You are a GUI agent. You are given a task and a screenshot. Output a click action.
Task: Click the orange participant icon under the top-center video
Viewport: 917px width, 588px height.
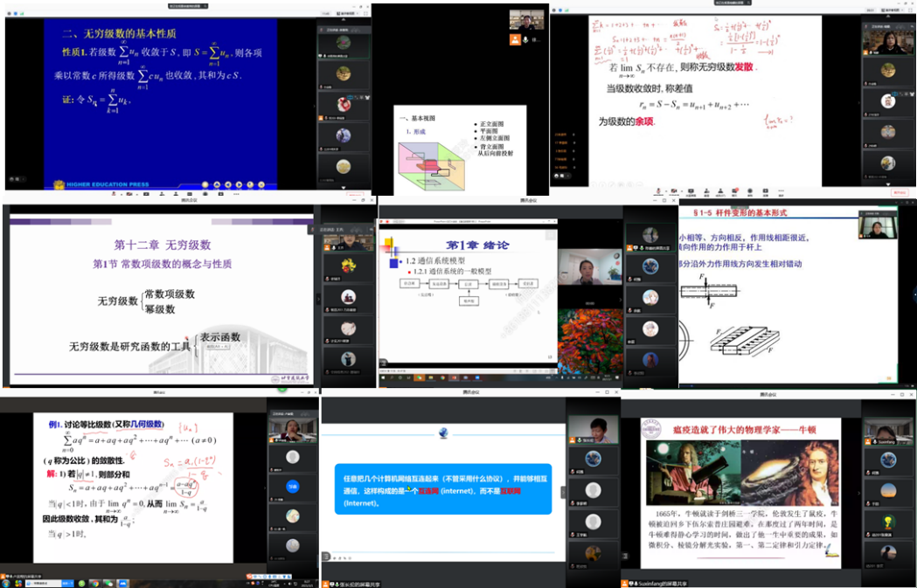515,39
